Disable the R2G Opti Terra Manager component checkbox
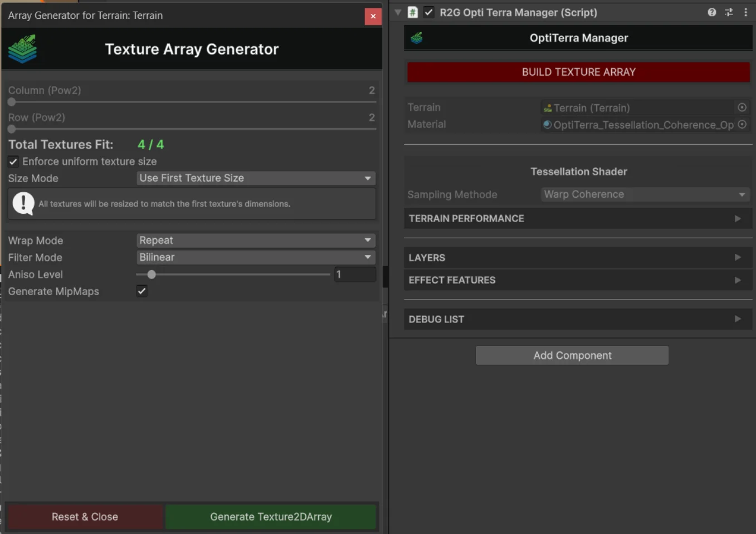This screenshot has height=534, width=756. [428, 12]
